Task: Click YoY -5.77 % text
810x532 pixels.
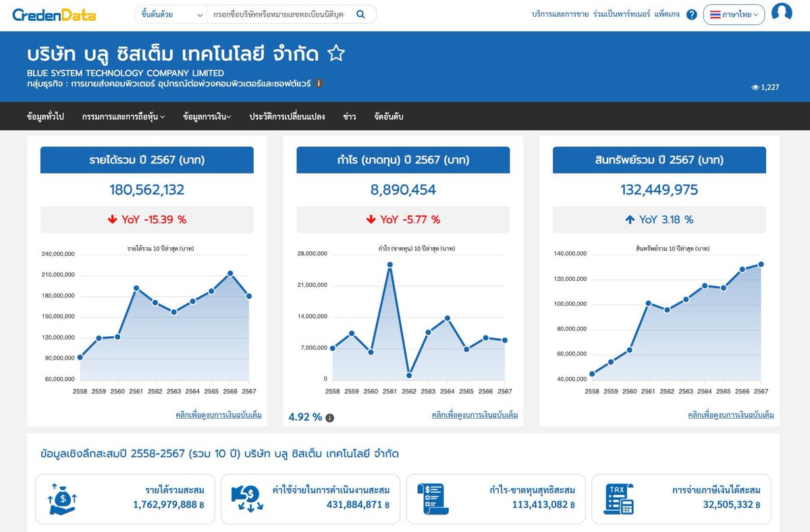Action: tap(410, 219)
